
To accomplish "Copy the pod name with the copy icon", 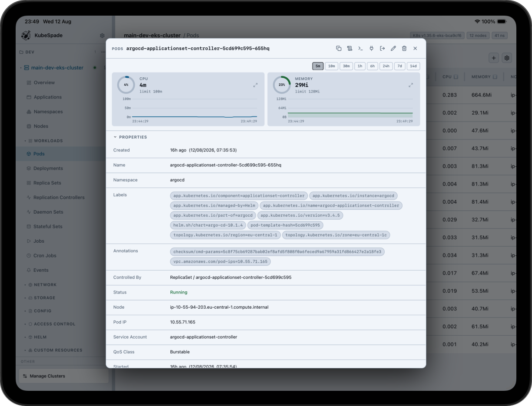I will [x=339, y=48].
